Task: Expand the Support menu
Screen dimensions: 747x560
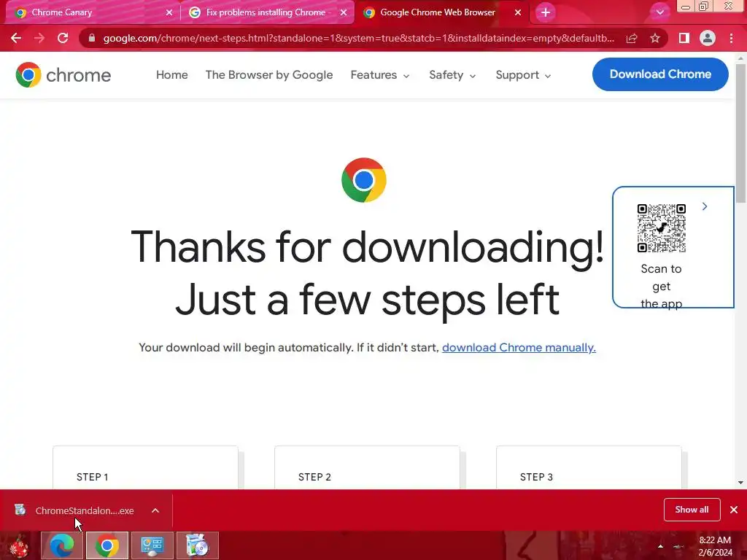Action: coord(523,75)
